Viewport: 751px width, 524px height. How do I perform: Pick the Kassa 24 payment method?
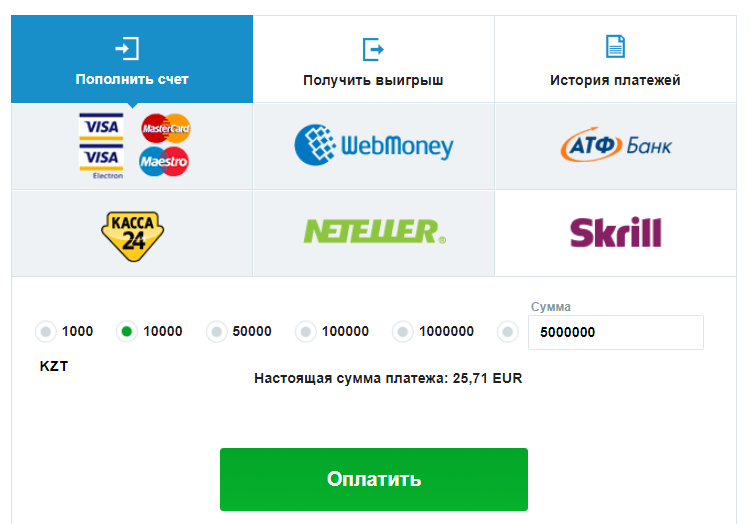click(132, 233)
